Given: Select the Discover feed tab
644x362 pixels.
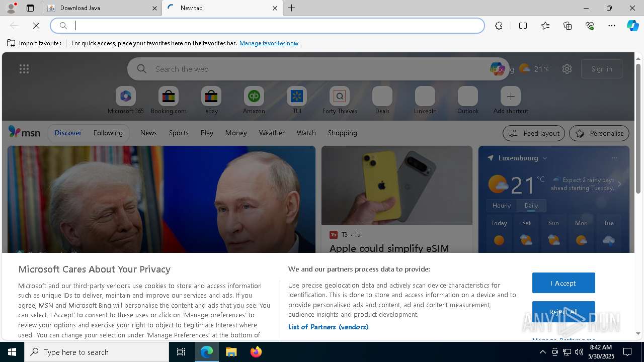Looking at the screenshot, I should pyautogui.click(x=68, y=133).
